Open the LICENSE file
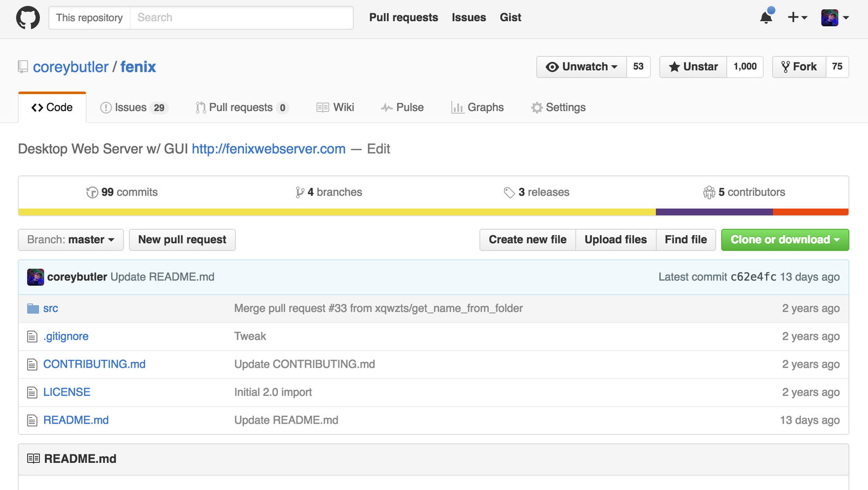Screen dimensions: 868x490 click(67, 392)
